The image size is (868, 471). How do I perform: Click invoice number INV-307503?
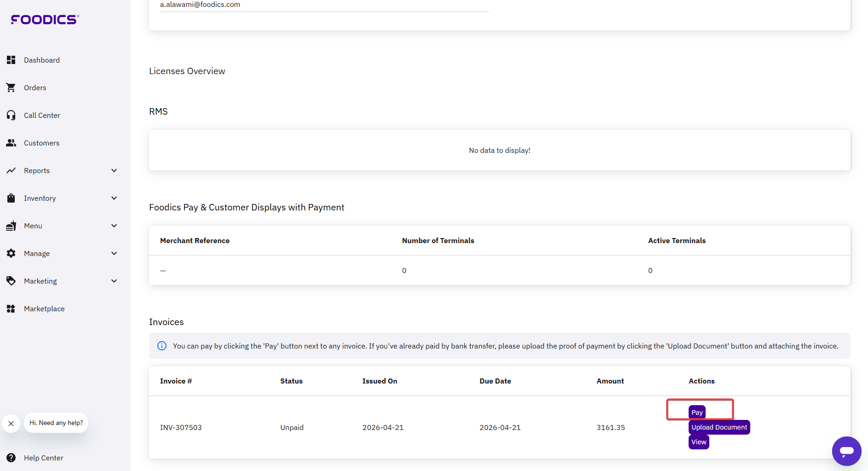(181, 427)
